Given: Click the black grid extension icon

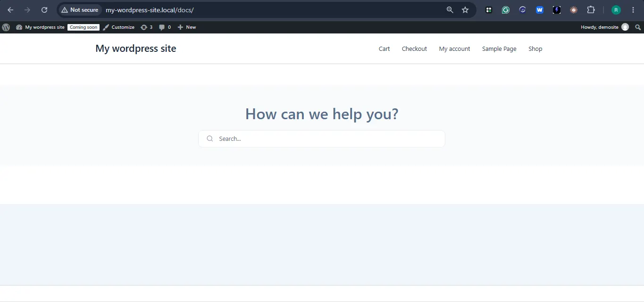Looking at the screenshot, I should tap(489, 10).
